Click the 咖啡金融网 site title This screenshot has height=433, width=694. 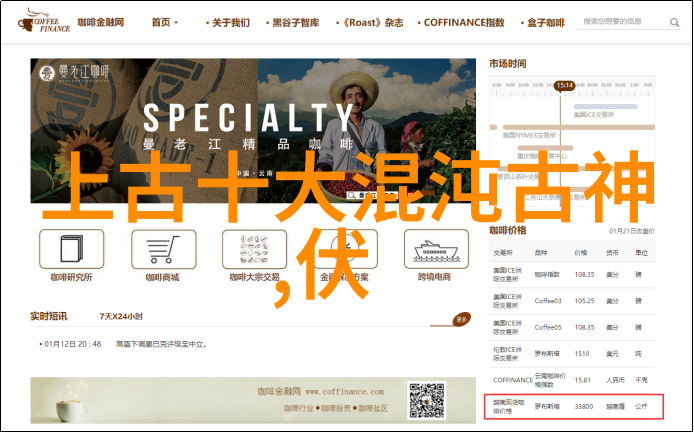point(101,22)
